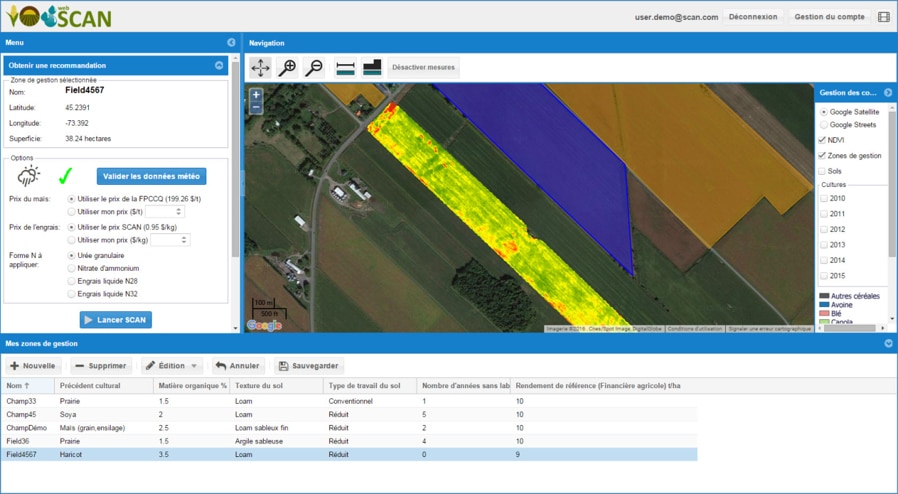Click the layers panel horizontal scrollbar
The height and width of the screenshot is (494, 898).
point(852,329)
